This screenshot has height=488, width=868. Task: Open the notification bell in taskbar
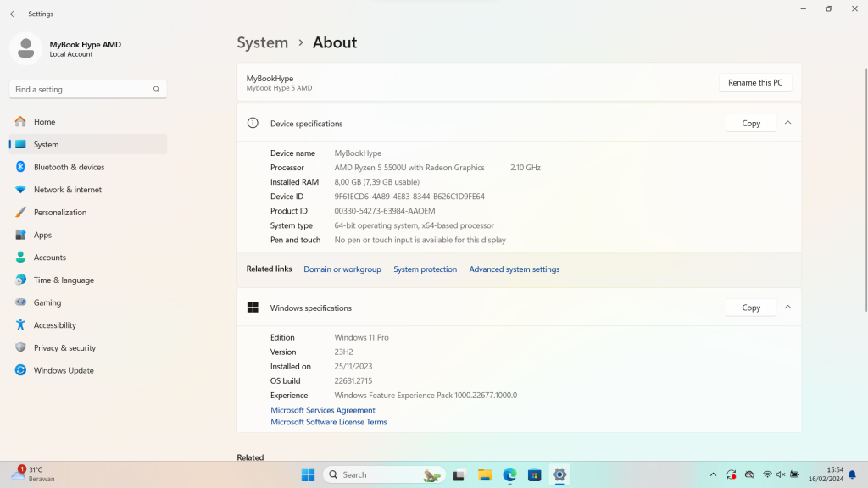tap(853, 474)
